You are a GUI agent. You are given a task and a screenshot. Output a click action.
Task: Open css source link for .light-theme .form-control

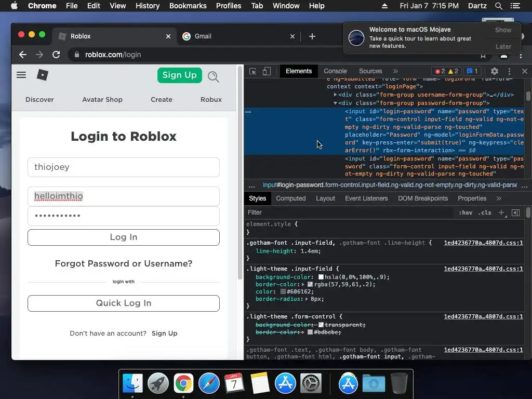[x=483, y=316]
